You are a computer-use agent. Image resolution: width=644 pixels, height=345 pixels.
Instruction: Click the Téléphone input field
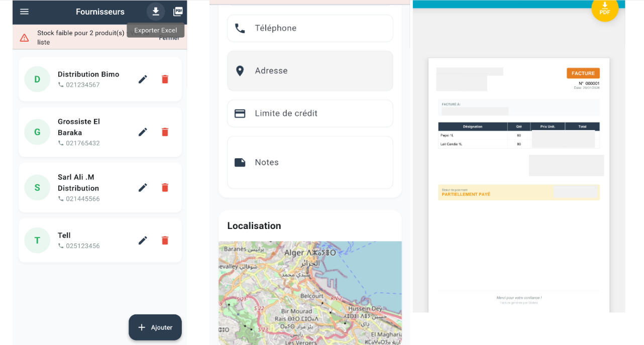click(x=310, y=28)
